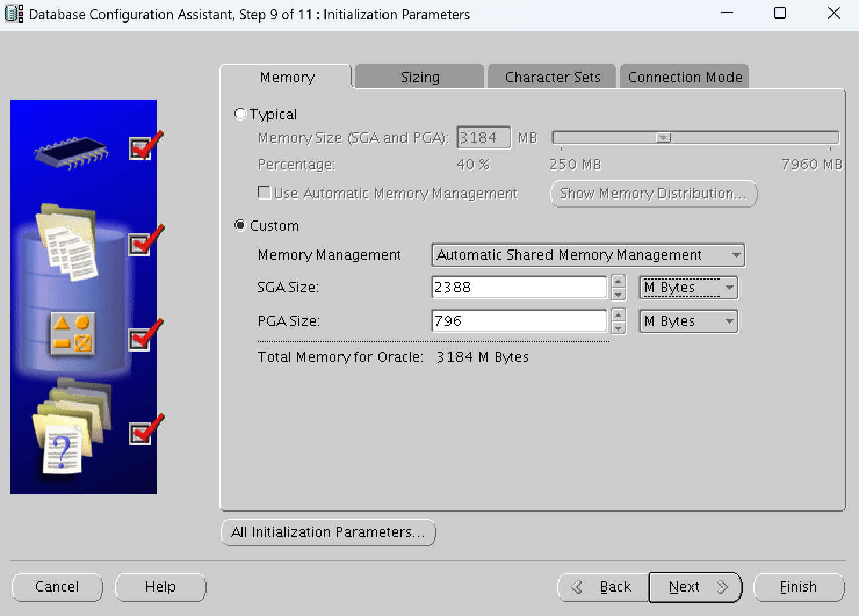Enable Use Automatic Memory Management checkbox
The height and width of the screenshot is (616, 859).
pos(264,193)
